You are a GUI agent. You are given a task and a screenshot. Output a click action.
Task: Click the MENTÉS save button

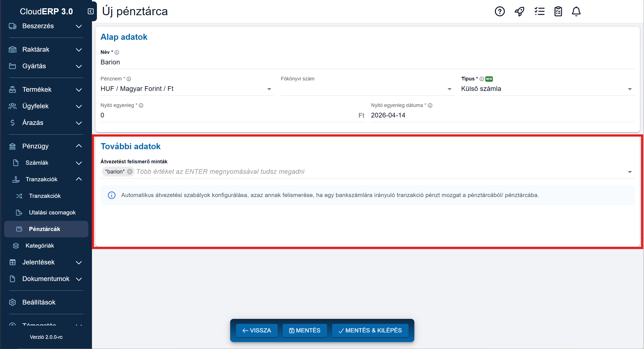305,330
